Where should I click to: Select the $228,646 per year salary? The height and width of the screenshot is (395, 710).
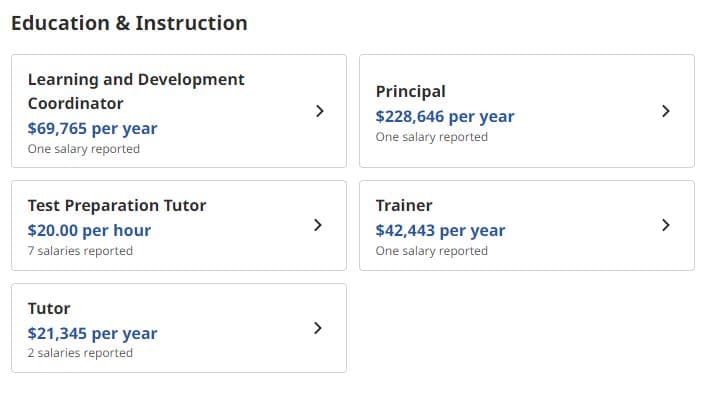point(445,116)
